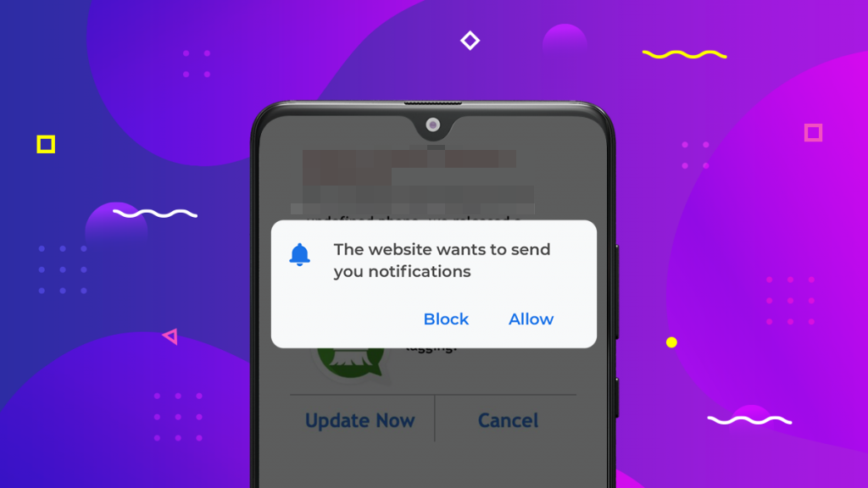The image size is (868, 488).
Task: Click the purple sphere near the diamond
Action: (x=565, y=40)
